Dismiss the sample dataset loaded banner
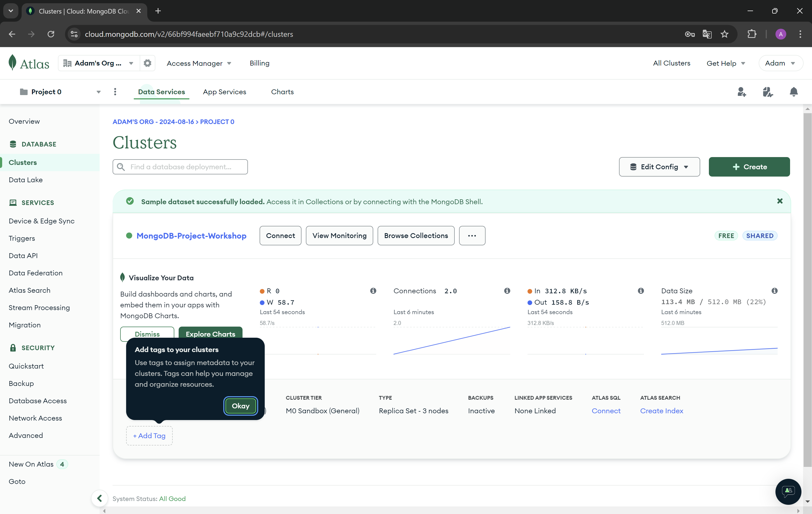The height and width of the screenshot is (514, 812). pyautogui.click(x=780, y=201)
